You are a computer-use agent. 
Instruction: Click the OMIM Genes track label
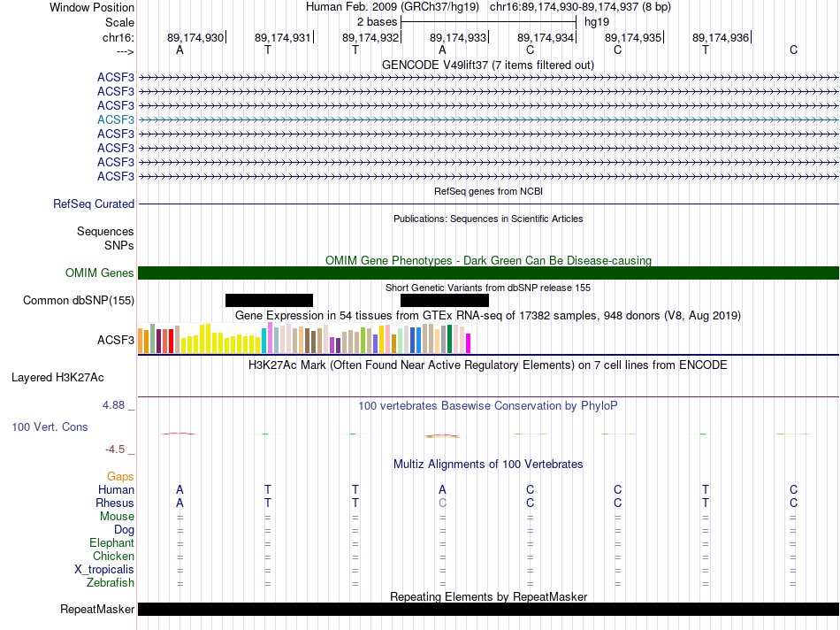coord(99,273)
